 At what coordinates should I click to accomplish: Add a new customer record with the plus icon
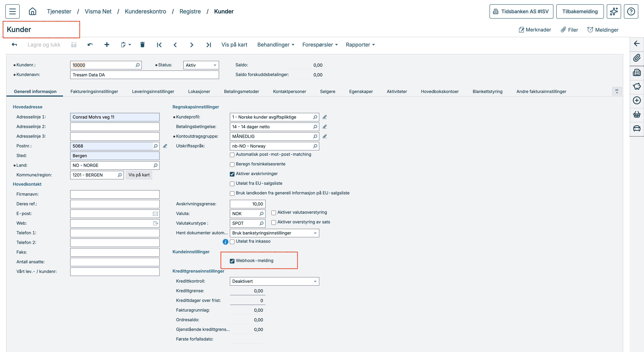coord(107,45)
